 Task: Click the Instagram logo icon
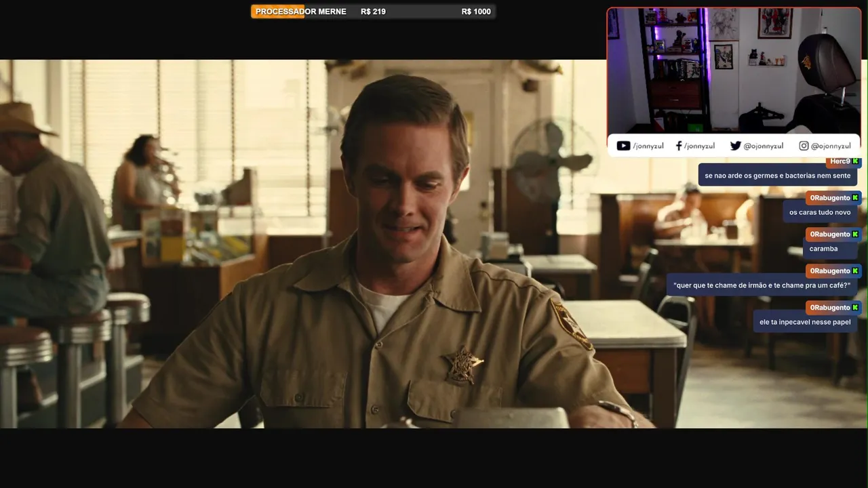tap(804, 146)
